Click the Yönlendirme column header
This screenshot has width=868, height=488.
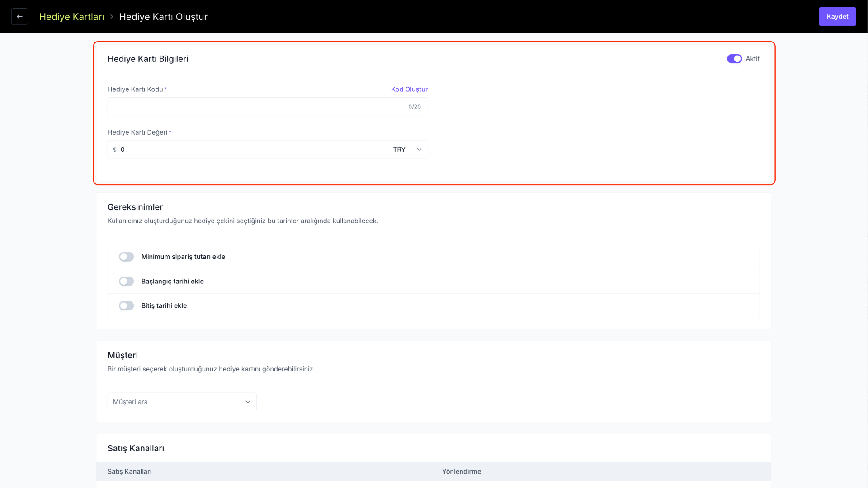click(x=462, y=471)
